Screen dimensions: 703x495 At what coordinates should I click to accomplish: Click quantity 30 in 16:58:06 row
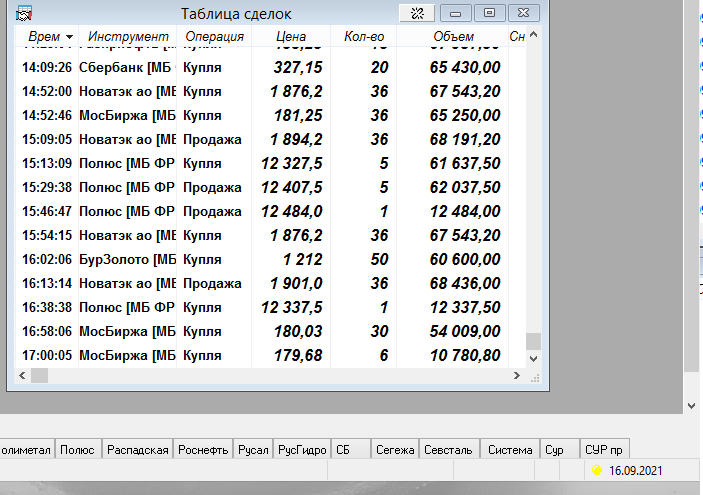pos(379,331)
